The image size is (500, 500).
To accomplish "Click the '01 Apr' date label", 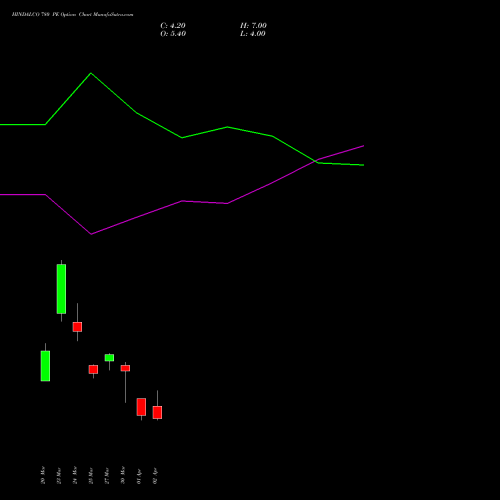I will pyautogui.click(x=139, y=476).
